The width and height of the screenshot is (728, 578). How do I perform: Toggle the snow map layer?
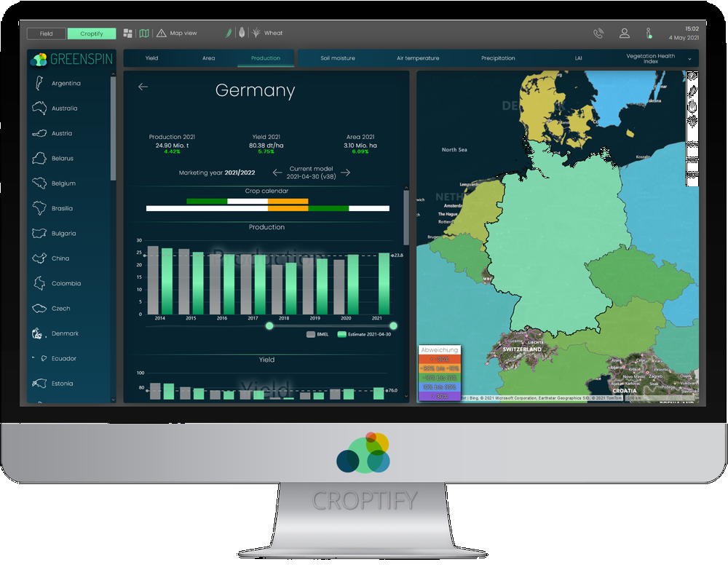coord(692,159)
